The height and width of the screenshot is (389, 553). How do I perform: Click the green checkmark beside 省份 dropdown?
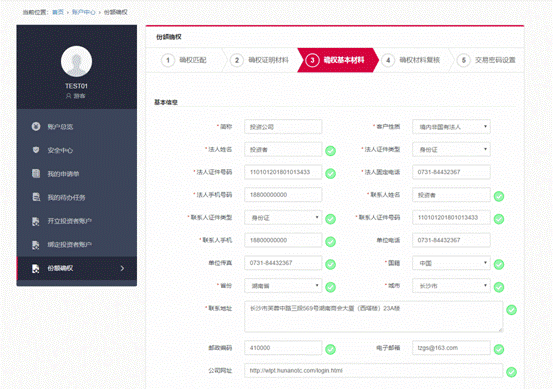point(330,287)
